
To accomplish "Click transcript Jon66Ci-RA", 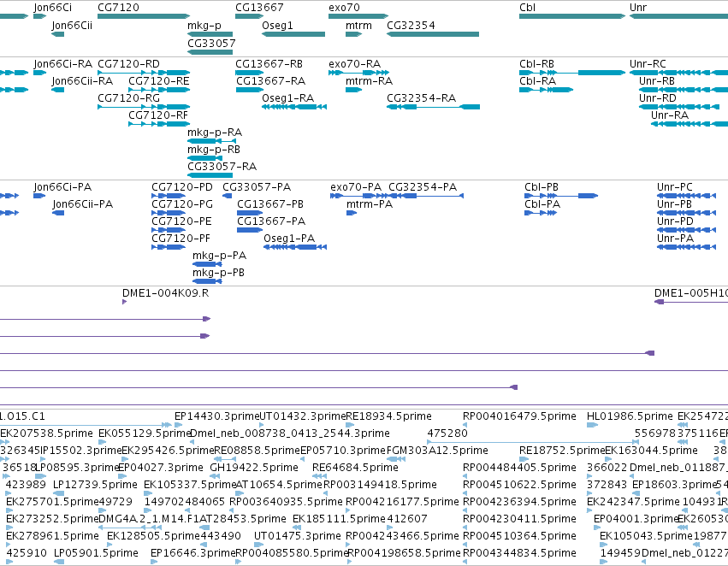I will point(40,73).
